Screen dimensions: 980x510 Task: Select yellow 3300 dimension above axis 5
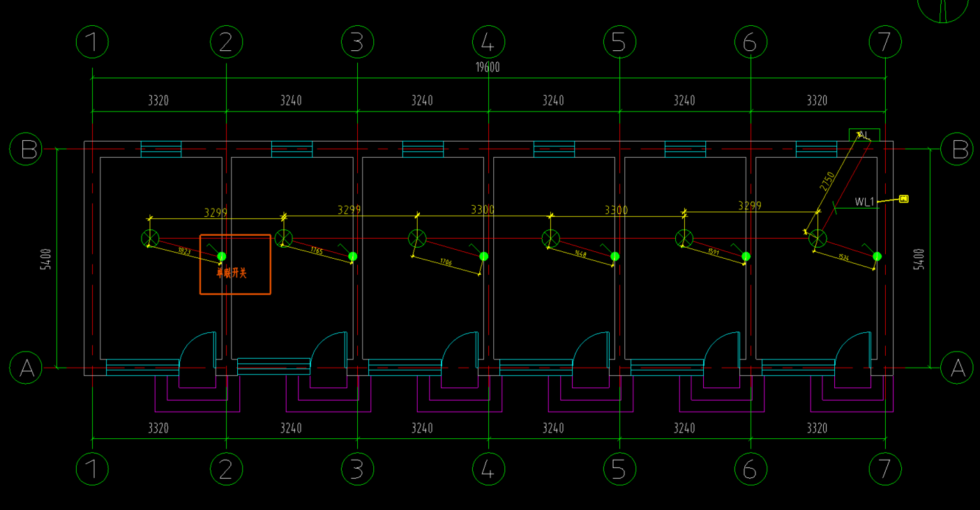[616, 209]
